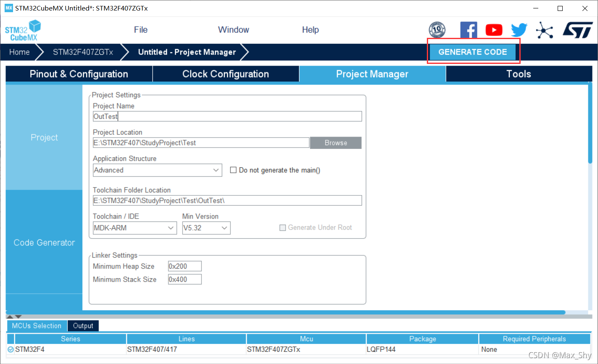This screenshot has width=598, height=364.
Task: Select the Project Manager tab
Action: (x=372, y=74)
